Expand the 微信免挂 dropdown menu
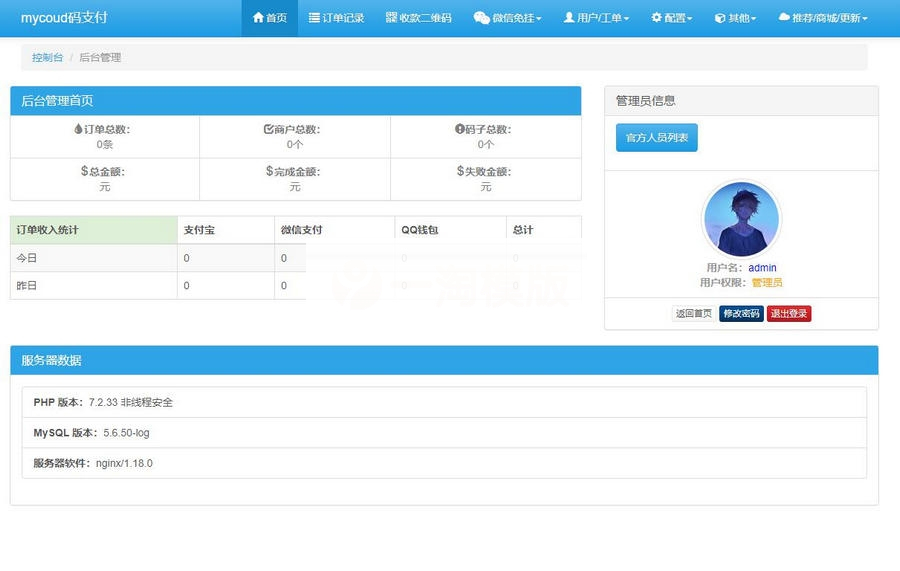The width and height of the screenshot is (900, 571). tap(538, 19)
